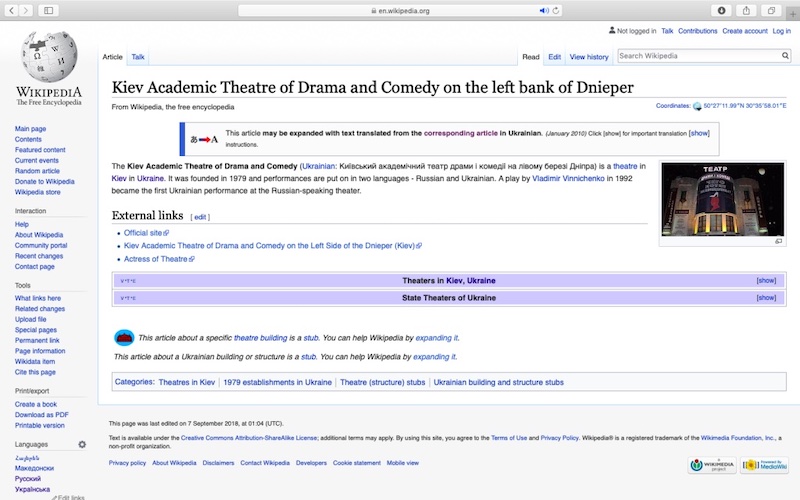Open the Wikidata item link
This screenshot has height=500, width=800.
pyautogui.click(x=35, y=361)
